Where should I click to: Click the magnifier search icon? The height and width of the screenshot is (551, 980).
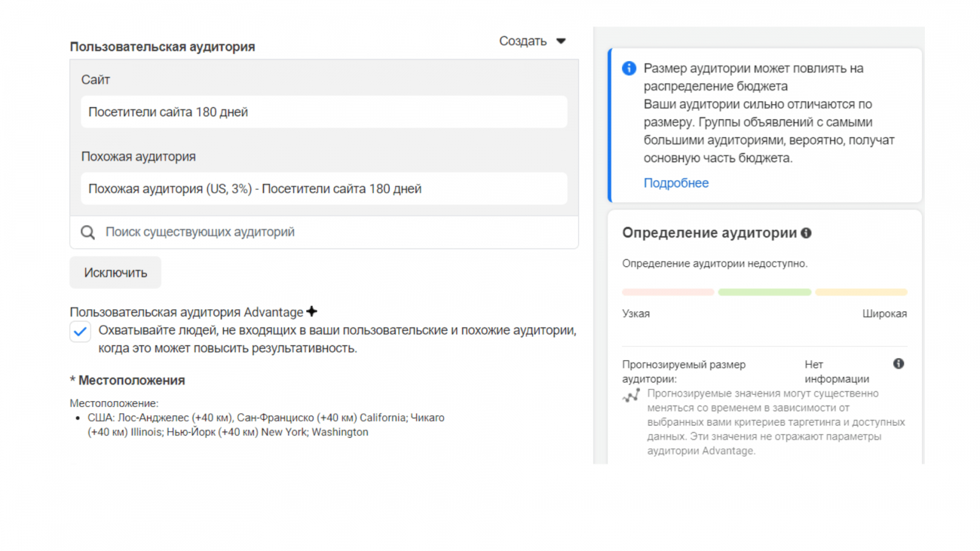(x=88, y=233)
